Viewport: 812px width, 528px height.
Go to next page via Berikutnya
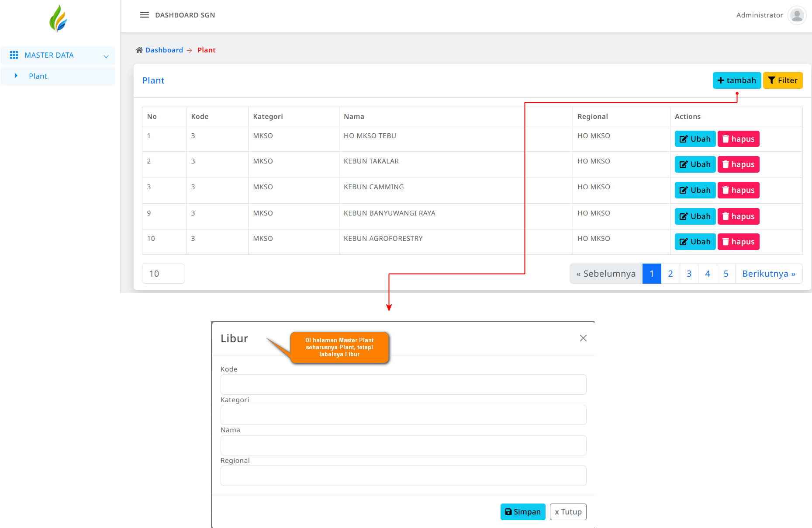[x=768, y=274]
